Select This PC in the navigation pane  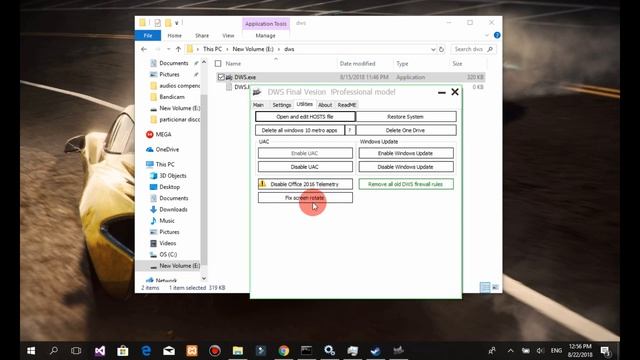[164, 164]
